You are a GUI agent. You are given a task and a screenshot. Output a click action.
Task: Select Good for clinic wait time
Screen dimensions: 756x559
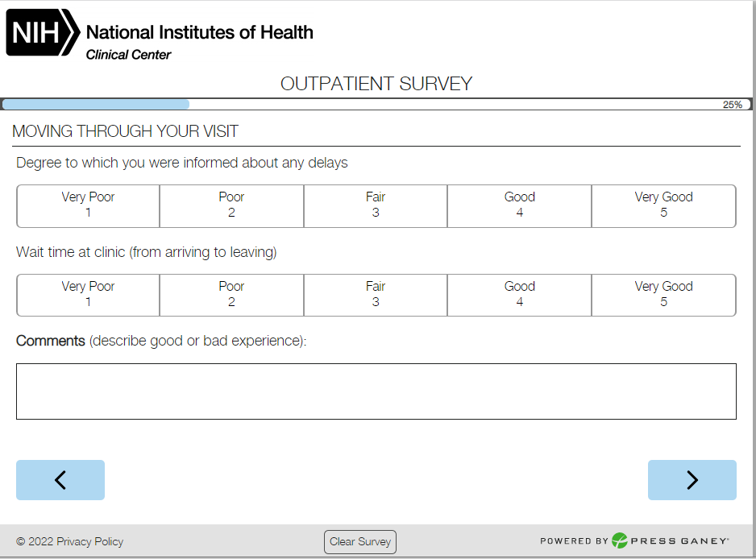coord(519,295)
